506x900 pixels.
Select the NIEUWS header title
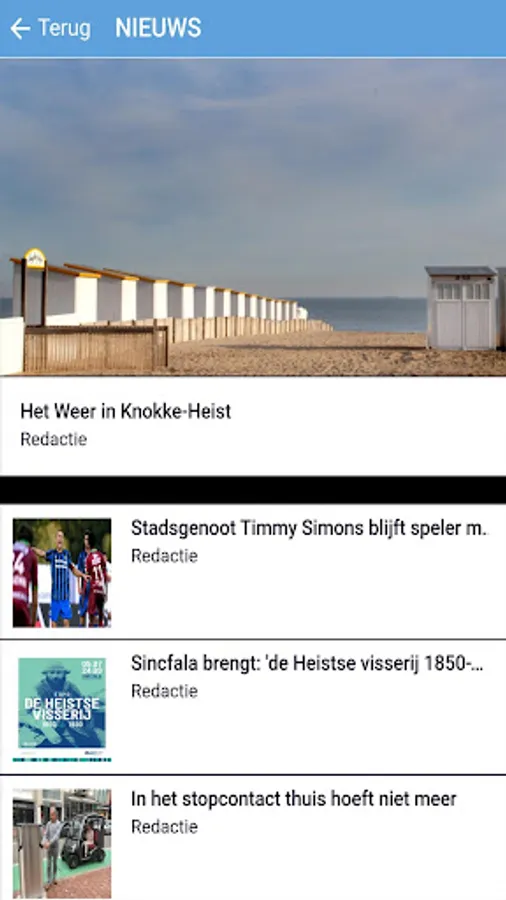click(158, 28)
